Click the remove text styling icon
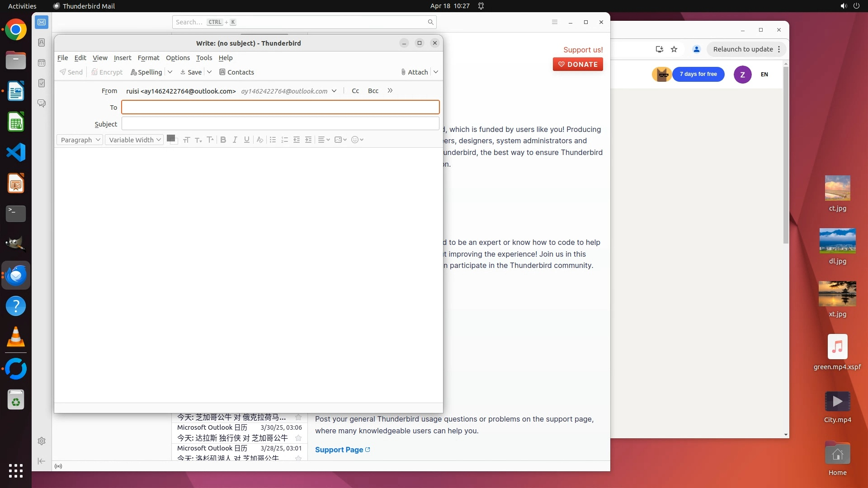The width and height of the screenshot is (868, 488). [259, 140]
